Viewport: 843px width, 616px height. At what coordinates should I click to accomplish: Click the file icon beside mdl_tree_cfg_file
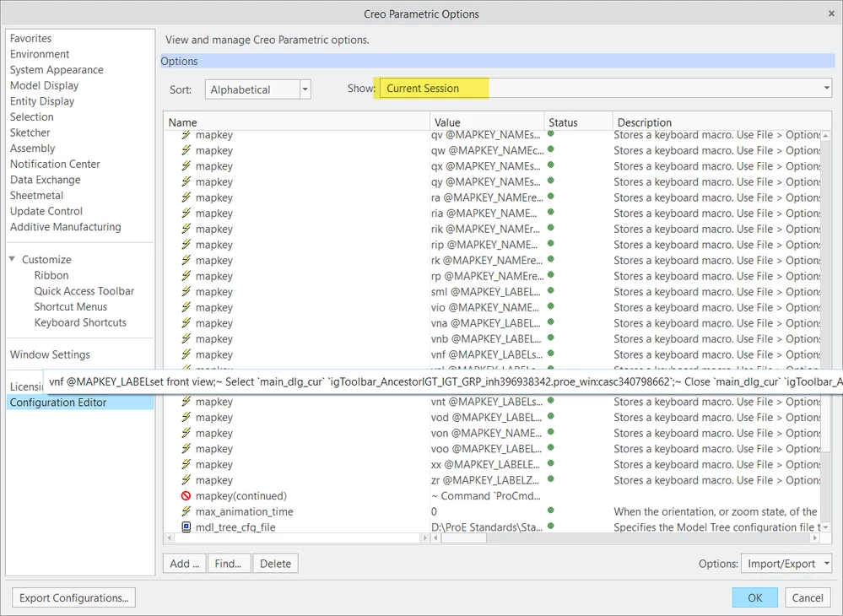click(186, 527)
